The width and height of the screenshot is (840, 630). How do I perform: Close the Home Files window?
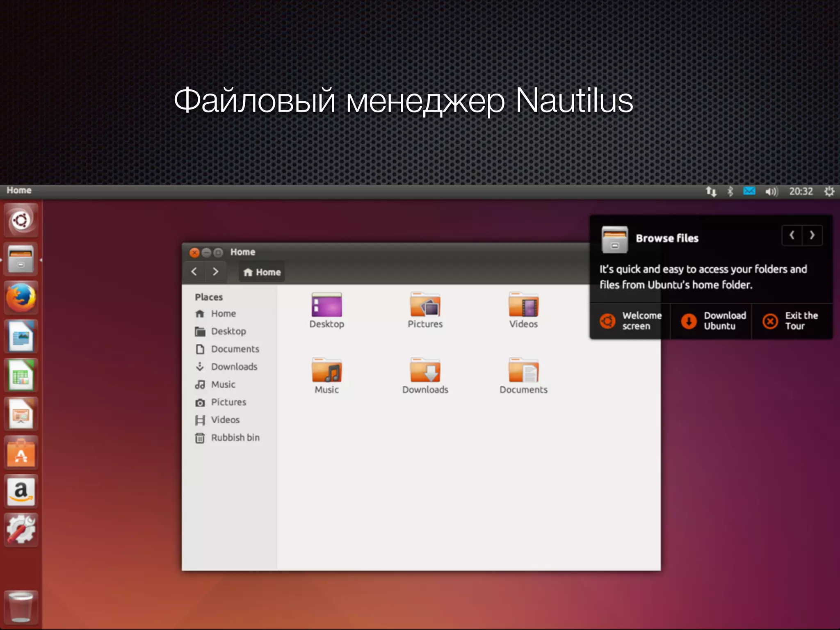tap(194, 253)
